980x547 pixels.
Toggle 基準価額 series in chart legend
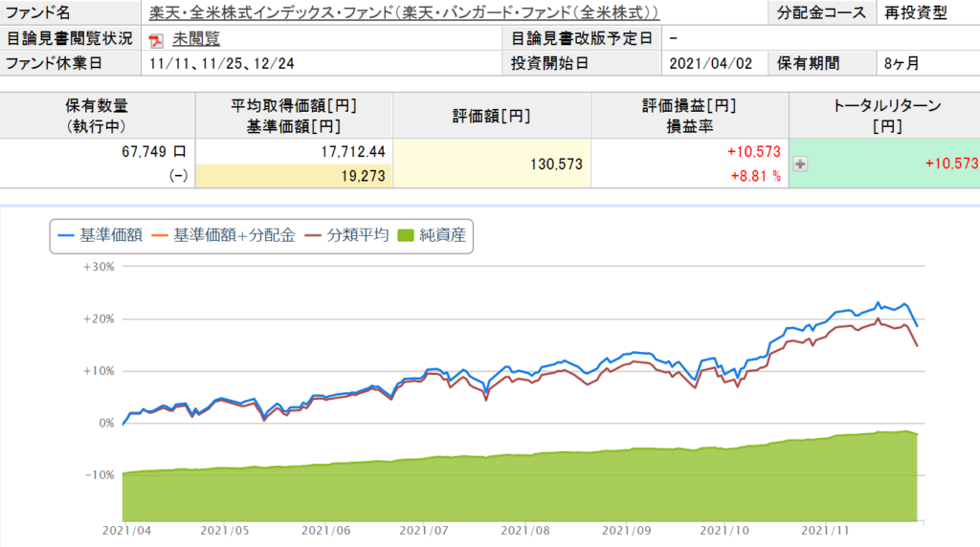(100, 235)
